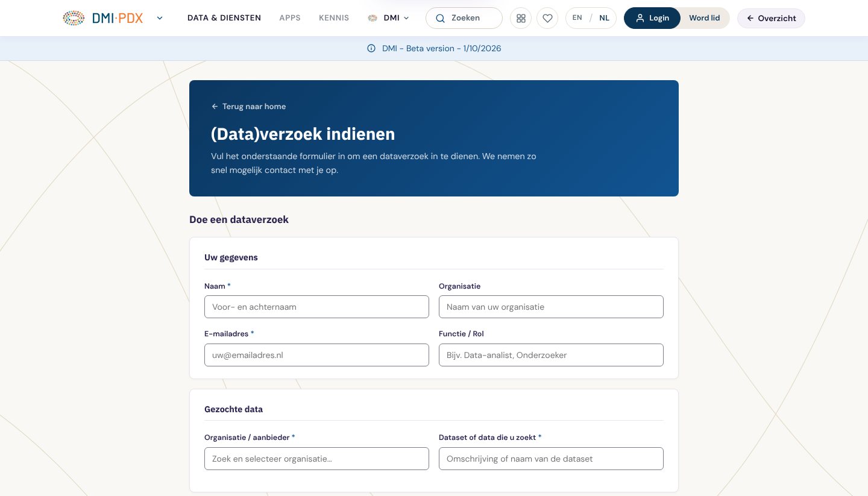Click the "DMI - Beta version - 1/10/2026" text
Viewport: 868px width, 496px height.
[x=441, y=48]
